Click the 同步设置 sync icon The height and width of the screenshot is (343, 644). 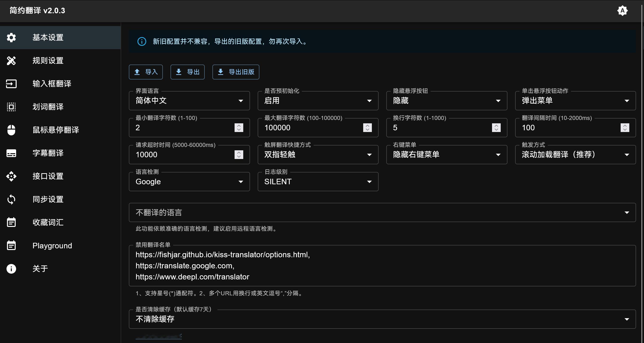11,199
